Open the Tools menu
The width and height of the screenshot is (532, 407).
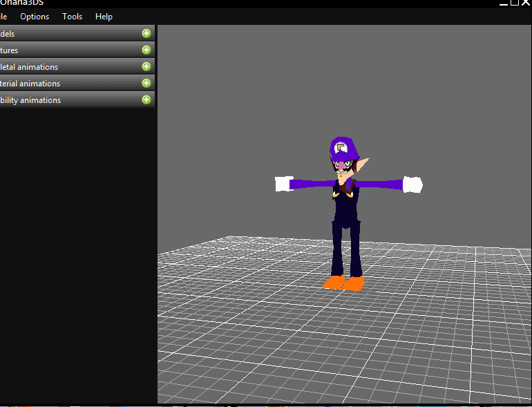coord(73,17)
